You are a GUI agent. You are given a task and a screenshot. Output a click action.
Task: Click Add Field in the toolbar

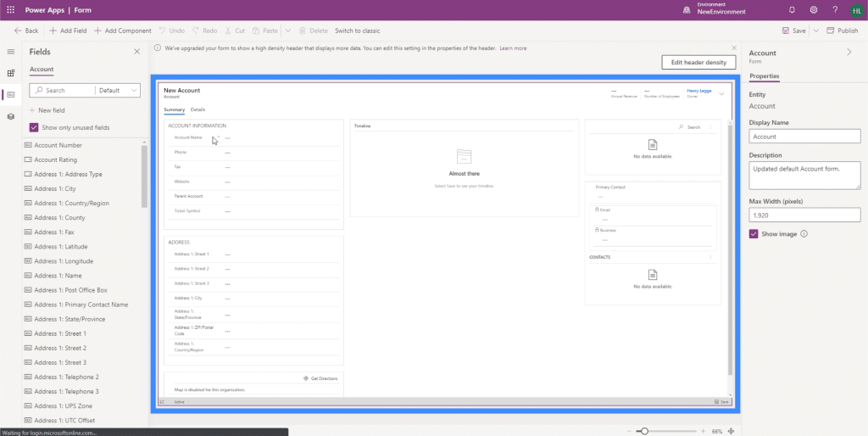[68, 31]
